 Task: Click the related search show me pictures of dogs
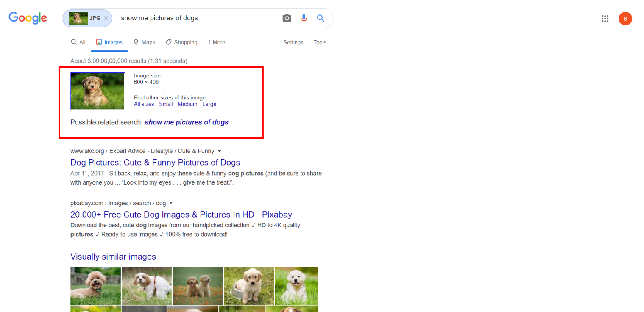point(186,122)
